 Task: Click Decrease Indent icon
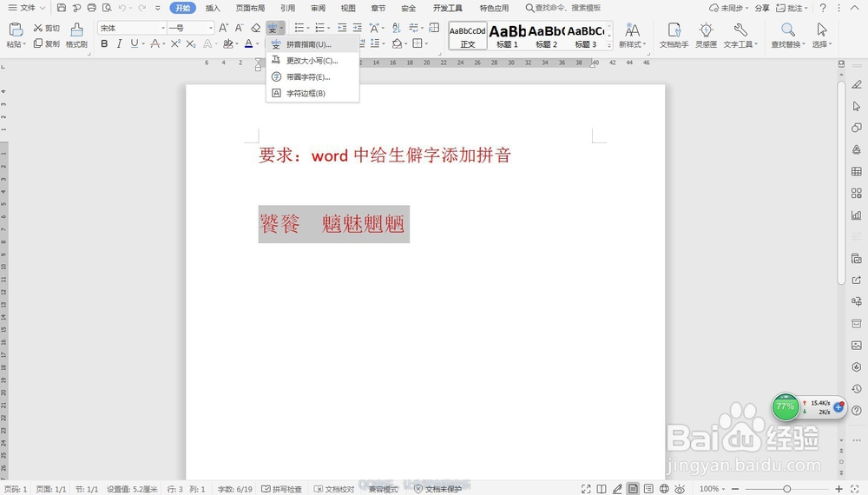(x=342, y=28)
